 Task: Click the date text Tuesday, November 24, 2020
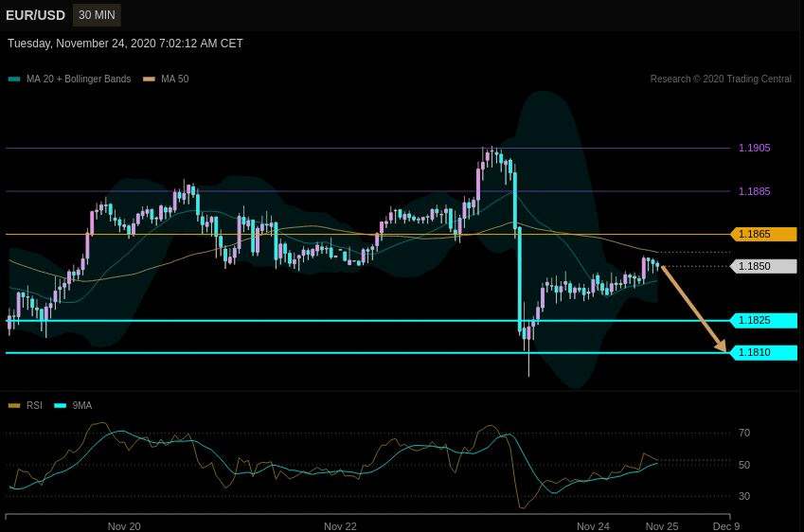81,44
